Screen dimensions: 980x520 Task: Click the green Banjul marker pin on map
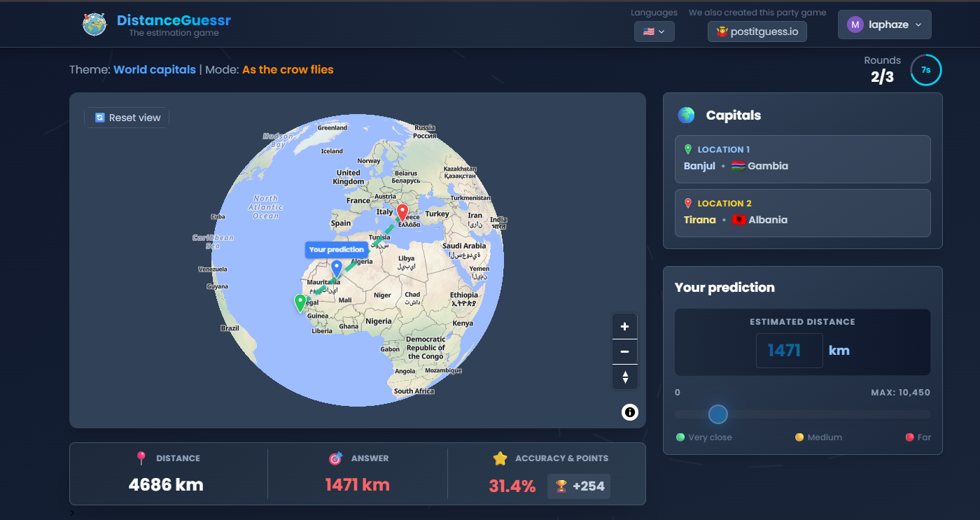(x=300, y=302)
